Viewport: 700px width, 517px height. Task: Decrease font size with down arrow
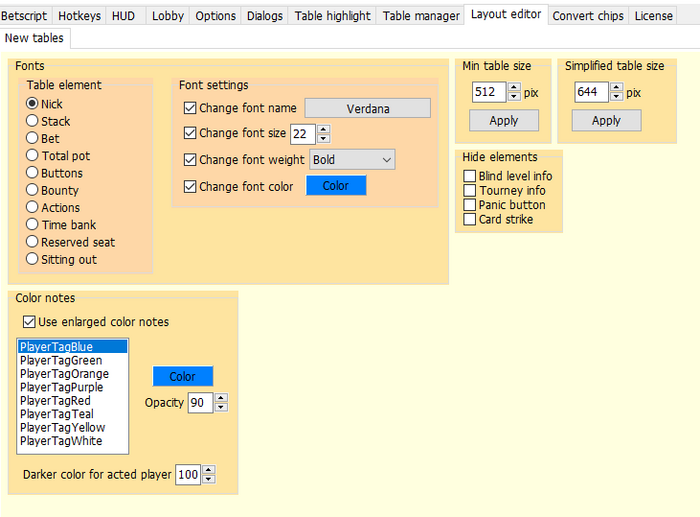coord(323,137)
